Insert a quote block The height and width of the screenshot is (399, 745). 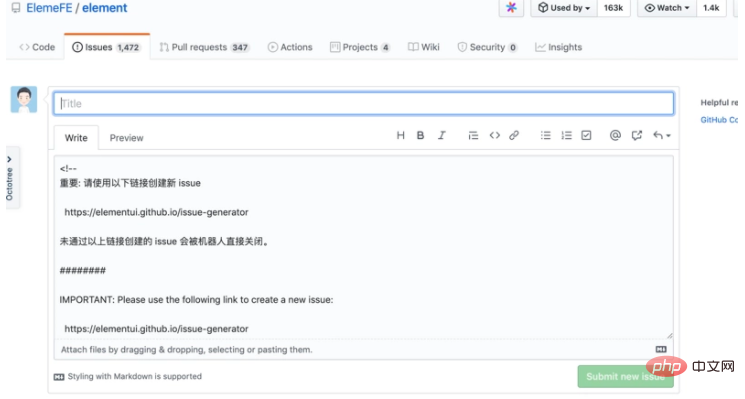tap(473, 135)
